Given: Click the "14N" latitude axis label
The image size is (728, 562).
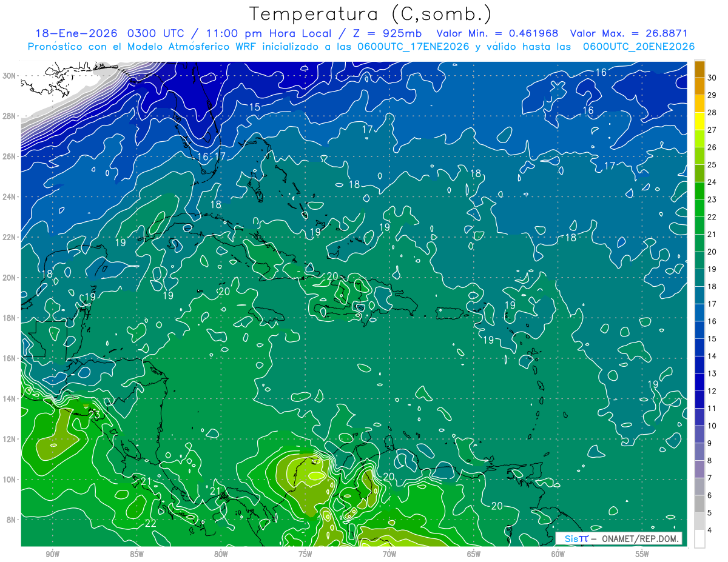Looking at the screenshot, I should [8, 399].
